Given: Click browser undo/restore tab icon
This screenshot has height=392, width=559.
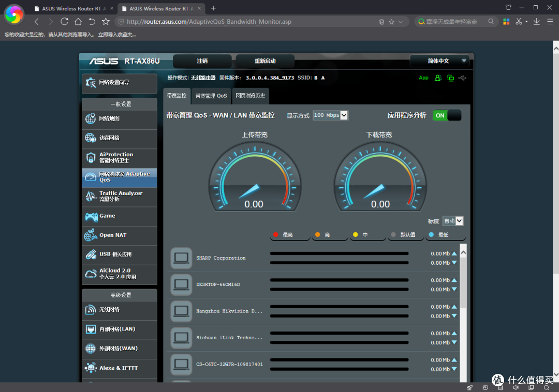Looking at the screenshot, I should 92,21.
